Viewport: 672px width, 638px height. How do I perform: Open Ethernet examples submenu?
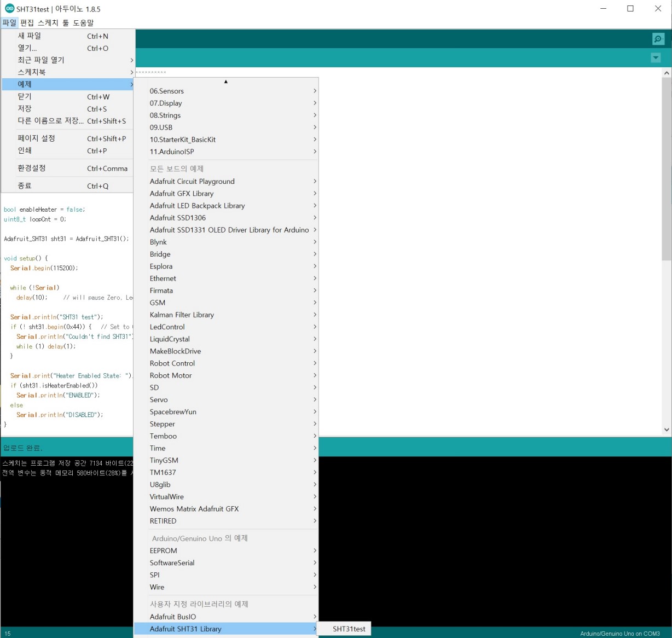click(226, 279)
